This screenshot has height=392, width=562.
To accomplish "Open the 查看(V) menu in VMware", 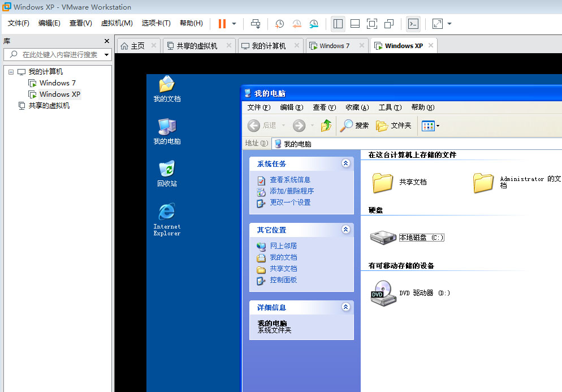I will pyautogui.click(x=81, y=23).
